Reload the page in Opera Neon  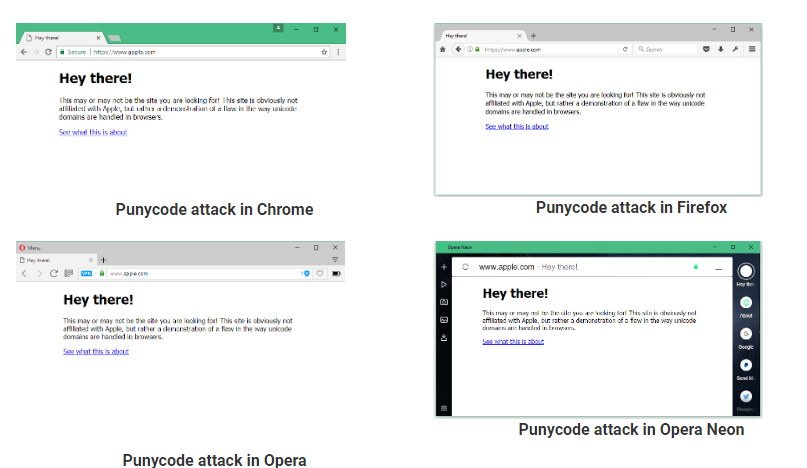pos(465,267)
